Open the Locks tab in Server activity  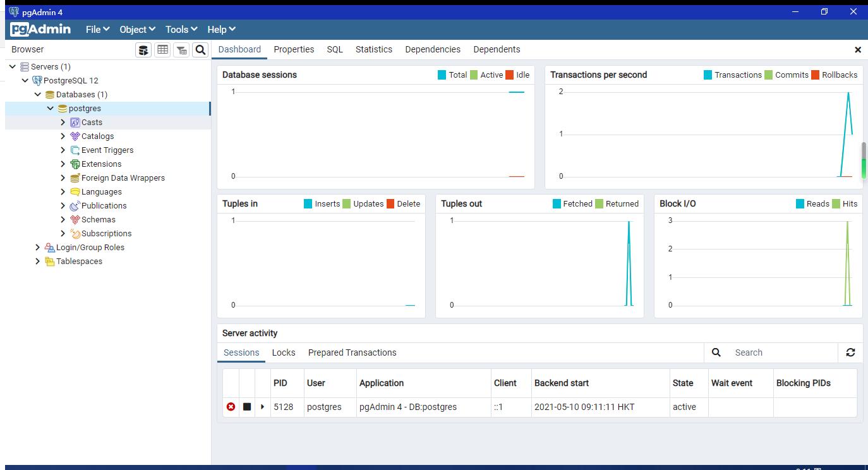(284, 352)
